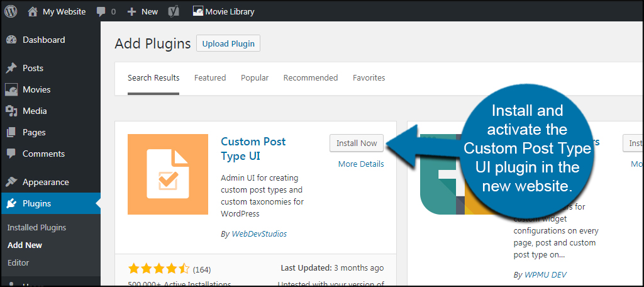Open My Website in the admin bar

click(x=64, y=12)
